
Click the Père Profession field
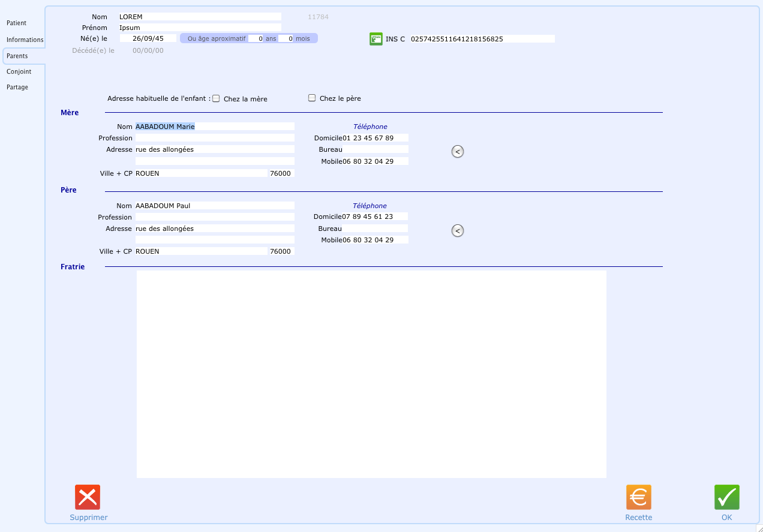215,217
